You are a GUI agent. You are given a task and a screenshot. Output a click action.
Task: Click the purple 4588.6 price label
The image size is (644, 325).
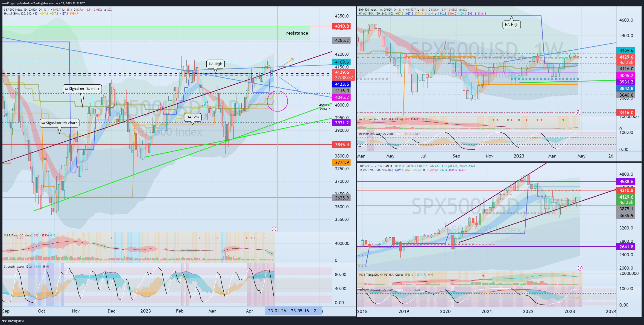pos(626,182)
